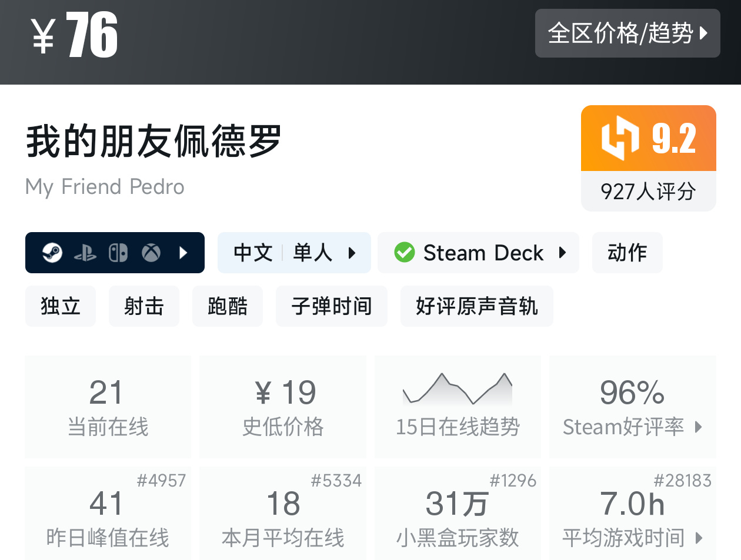741x560 pixels.
Task: Click the Xiaoheihe logo in score badge
Action: [x=620, y=138]
